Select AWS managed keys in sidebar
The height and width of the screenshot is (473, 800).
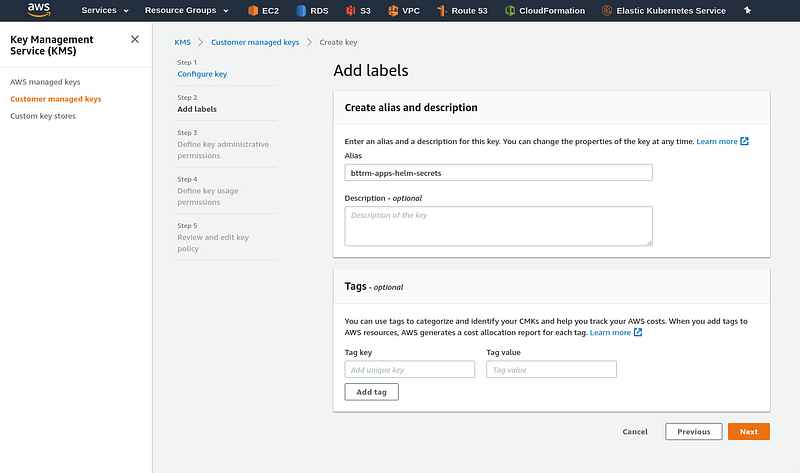45,82
